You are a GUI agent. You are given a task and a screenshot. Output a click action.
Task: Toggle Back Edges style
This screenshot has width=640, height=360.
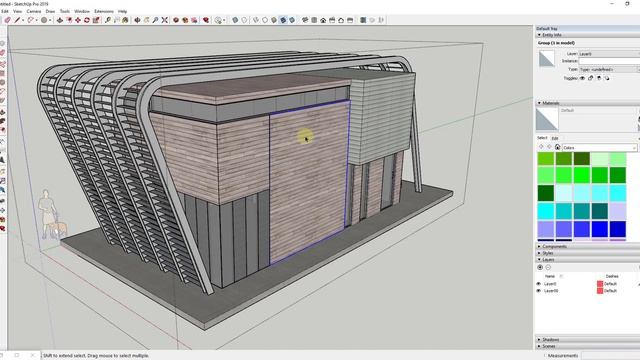click(x=244, y=20)
